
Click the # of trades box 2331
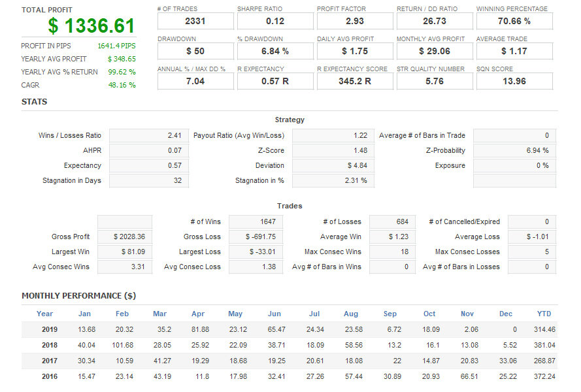click(195, 21)
